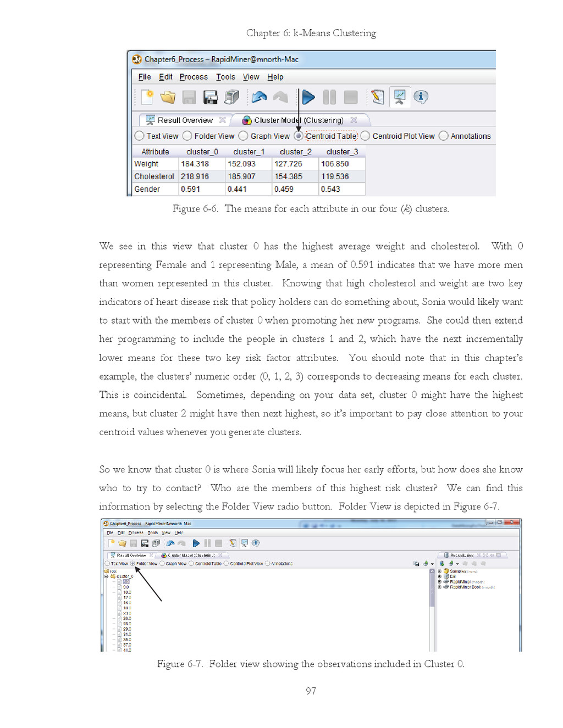Click the Welcome info icon in Figure 6-6 toolbar
563x728 pixels.
pos(421,97)
